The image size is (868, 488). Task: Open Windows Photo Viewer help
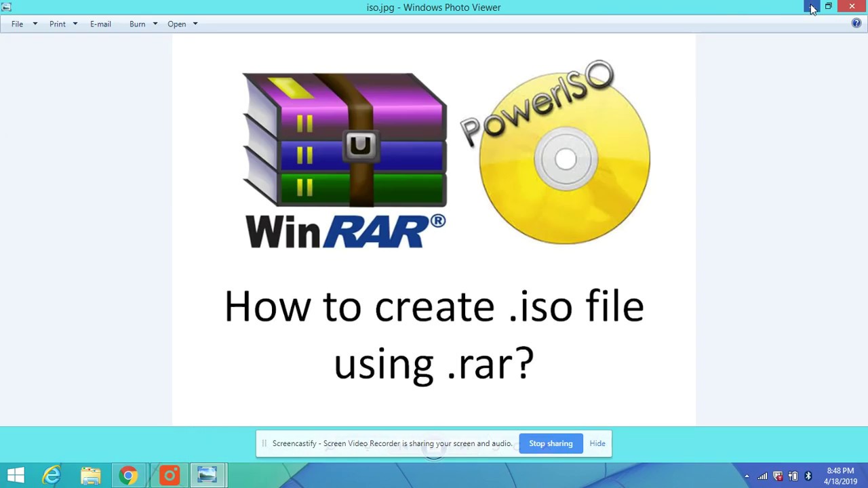(856, 24)
